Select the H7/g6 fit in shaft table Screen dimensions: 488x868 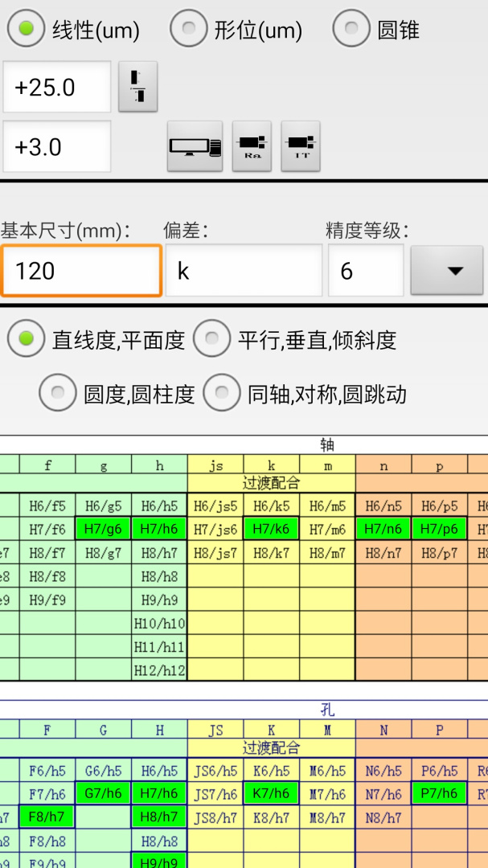click(104, 529)
